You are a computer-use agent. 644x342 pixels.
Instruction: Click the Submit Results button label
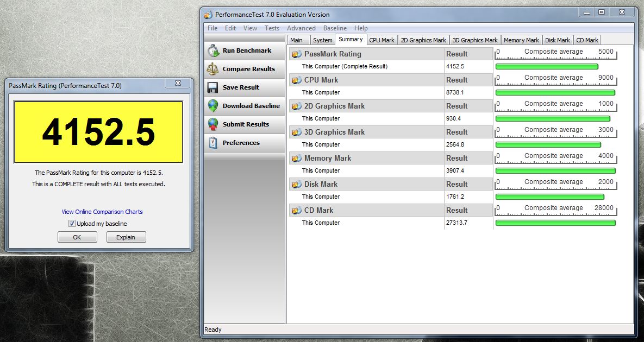(246, 124)
